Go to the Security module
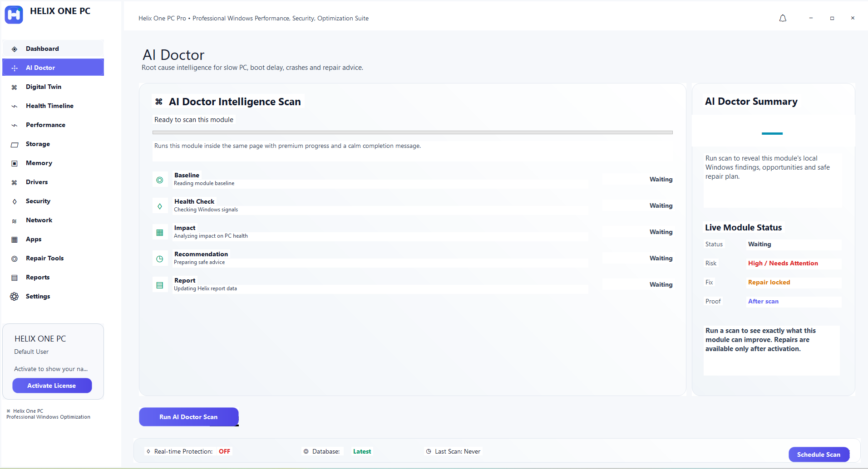The image size is (868, 469). coord(53,201)
